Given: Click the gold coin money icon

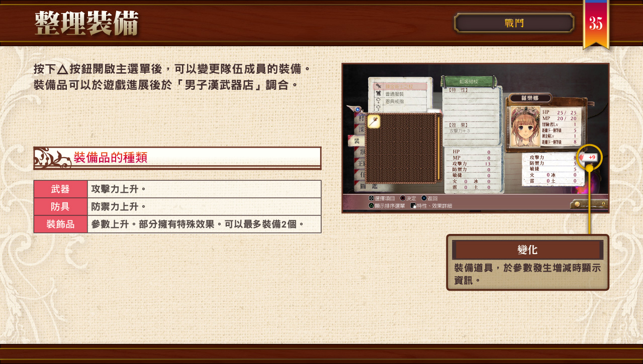Looking at the screenshot, I should tap(577, 204).
